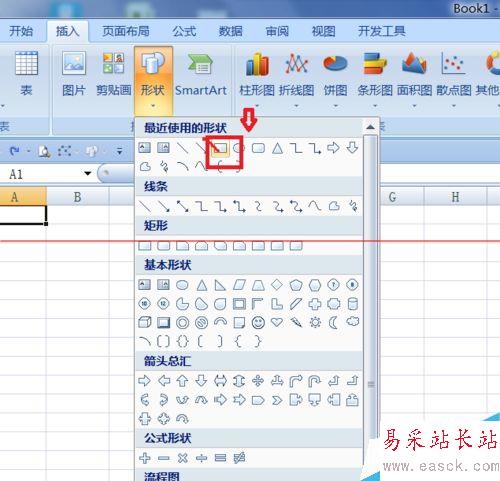
Task: Click the shapes gallery scroll up arrow
Action: [370, 127]
